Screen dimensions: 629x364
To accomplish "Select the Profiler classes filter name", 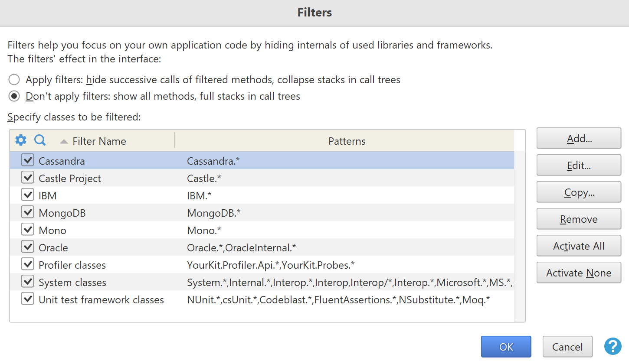I will tap(72, 265).
